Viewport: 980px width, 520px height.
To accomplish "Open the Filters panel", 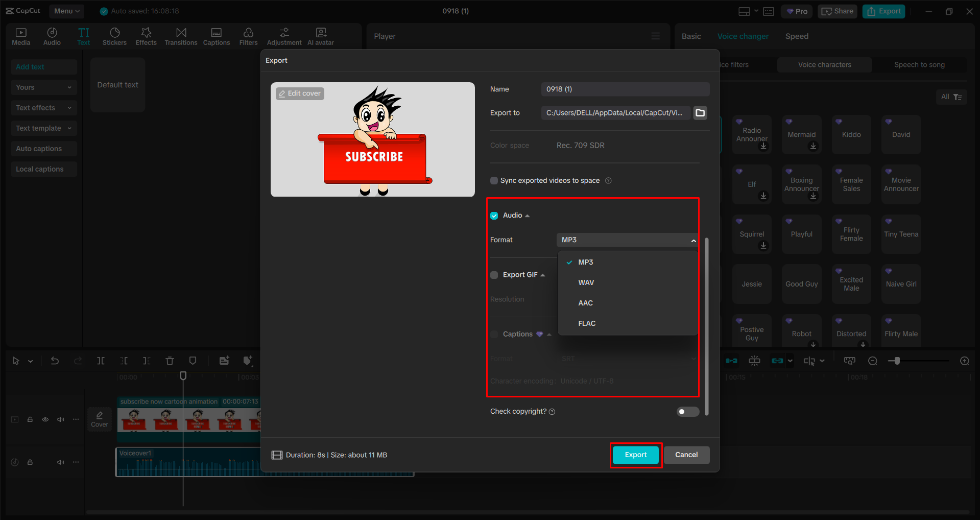I will (x=248, y=36).
